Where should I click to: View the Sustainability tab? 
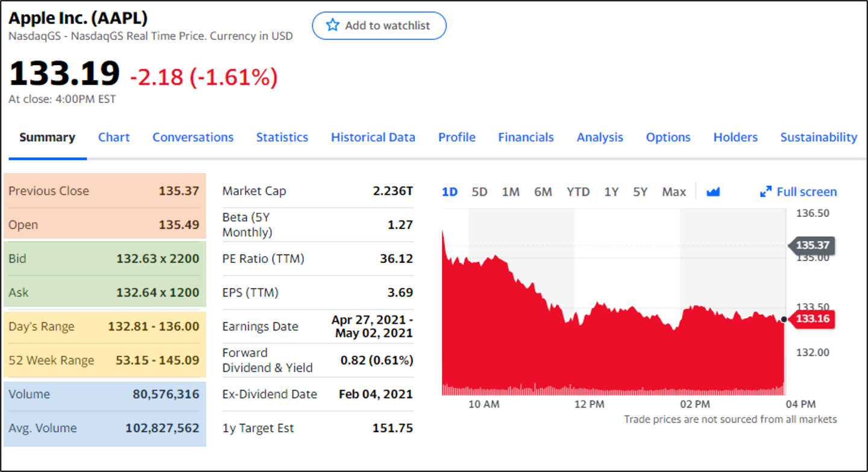(x=819, y=137)
